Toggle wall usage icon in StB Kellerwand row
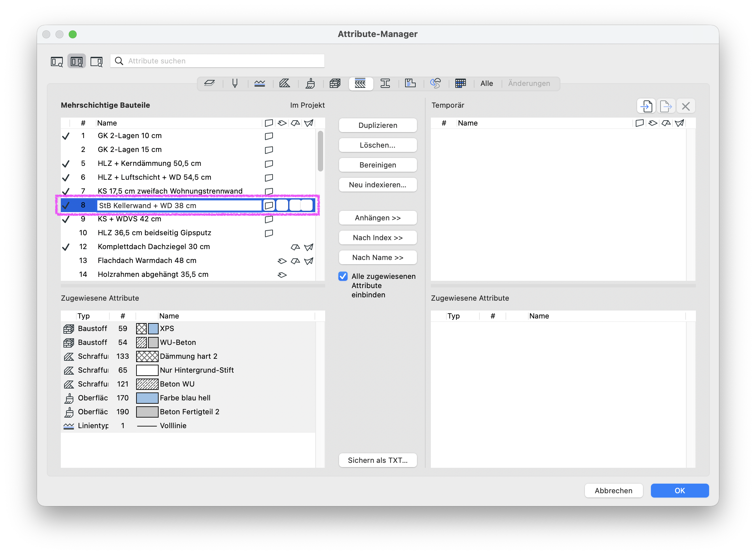This screenshot has height=555, width=756. 268,205
